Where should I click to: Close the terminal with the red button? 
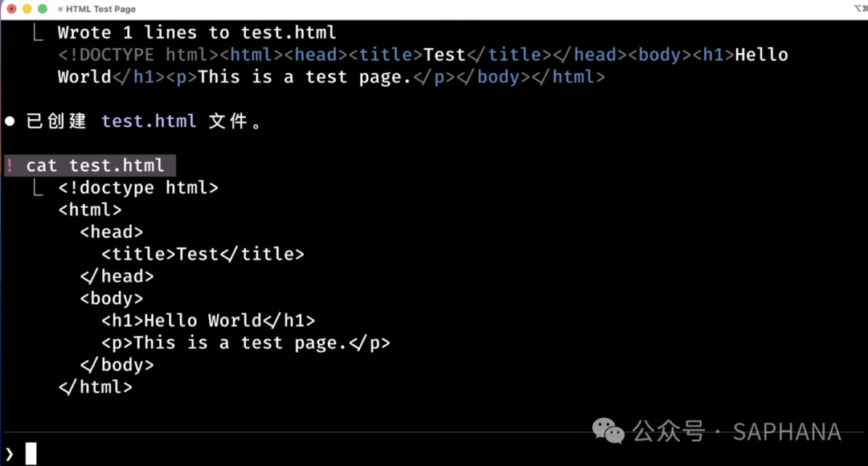(11, 9)
